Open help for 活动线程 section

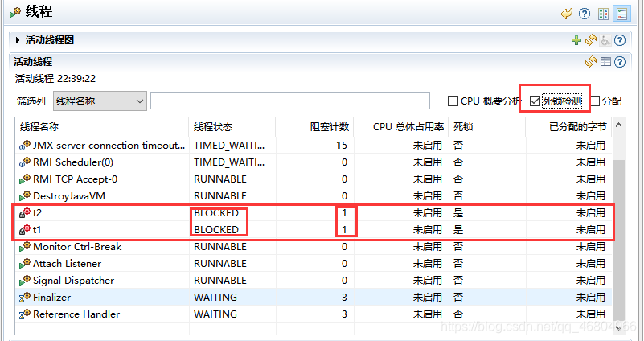620,62
